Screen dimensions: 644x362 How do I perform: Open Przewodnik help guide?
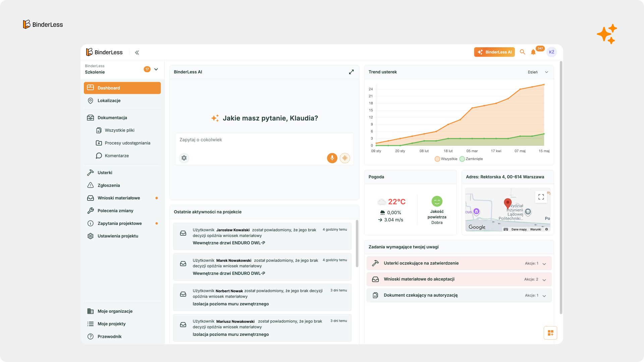(122, 337)
